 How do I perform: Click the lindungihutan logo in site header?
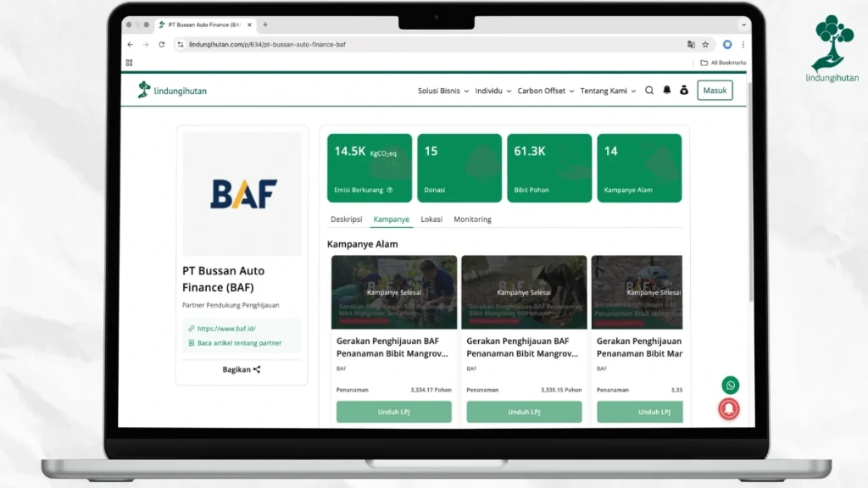pyautogui.click(x=172, y=90)
